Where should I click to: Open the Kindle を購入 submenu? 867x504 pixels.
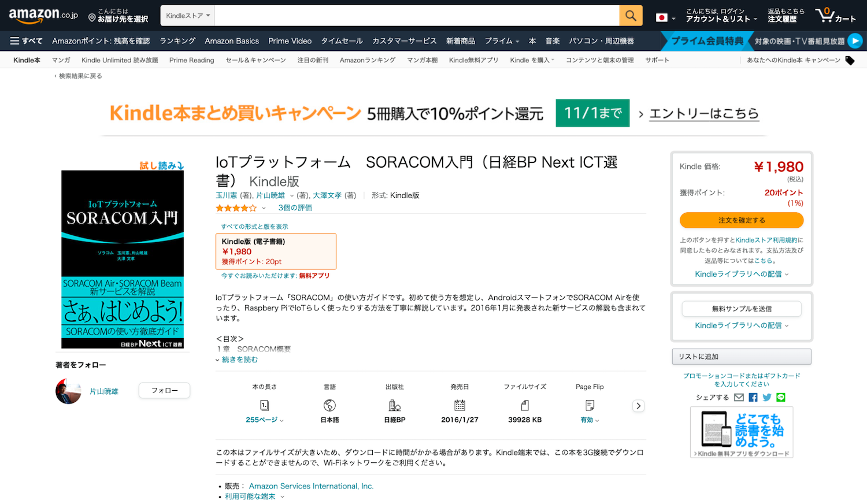coord(532,60)
